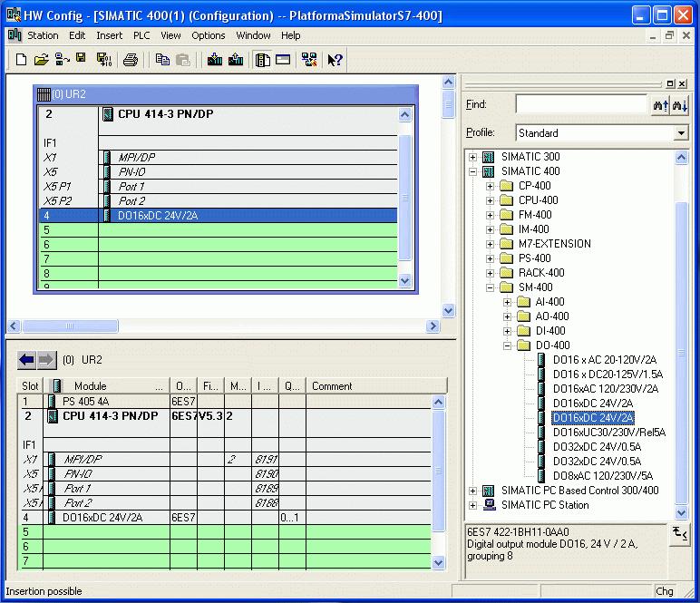Collapse the SIMATIC 400 tree node

472,171
